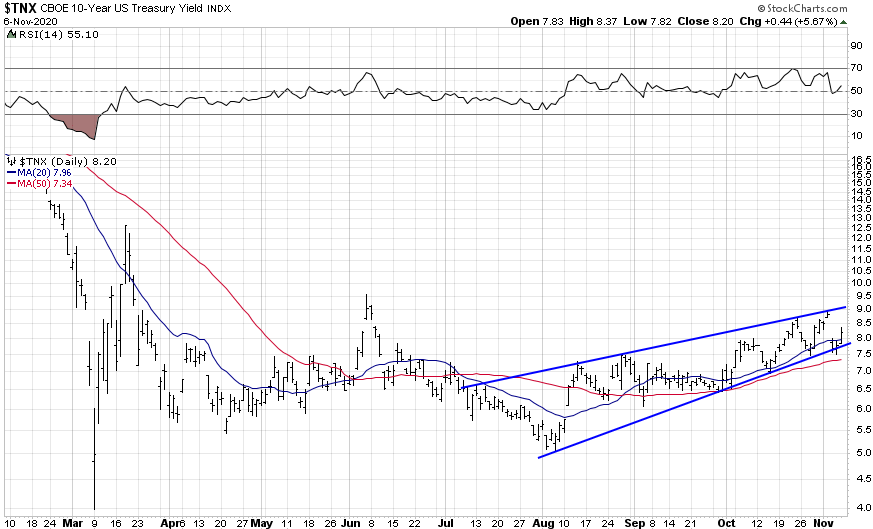Viewport: 873px width, 529px height.
Task: Click the 30 label on the RSI axis
Action: (x=857, y=114)
